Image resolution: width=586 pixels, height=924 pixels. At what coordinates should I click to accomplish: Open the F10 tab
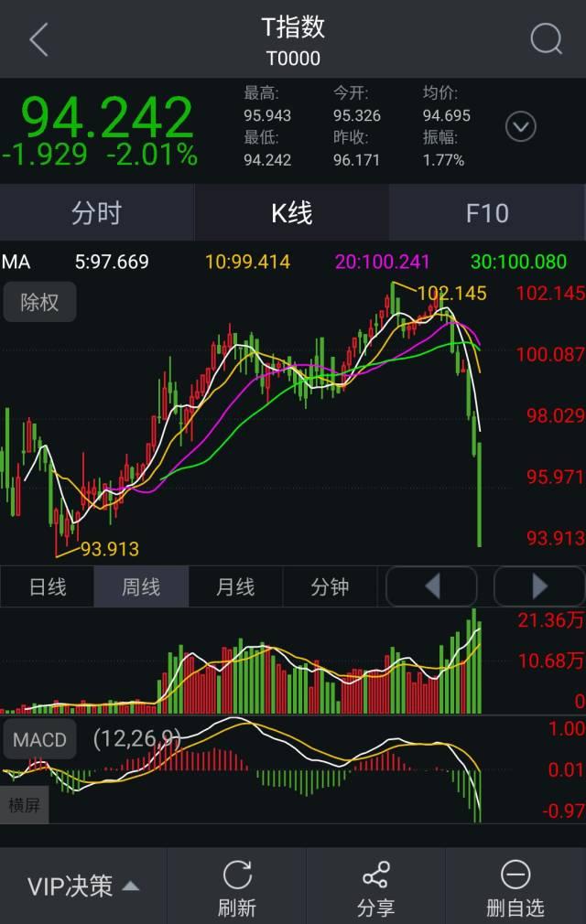click(x=487, y=213)
